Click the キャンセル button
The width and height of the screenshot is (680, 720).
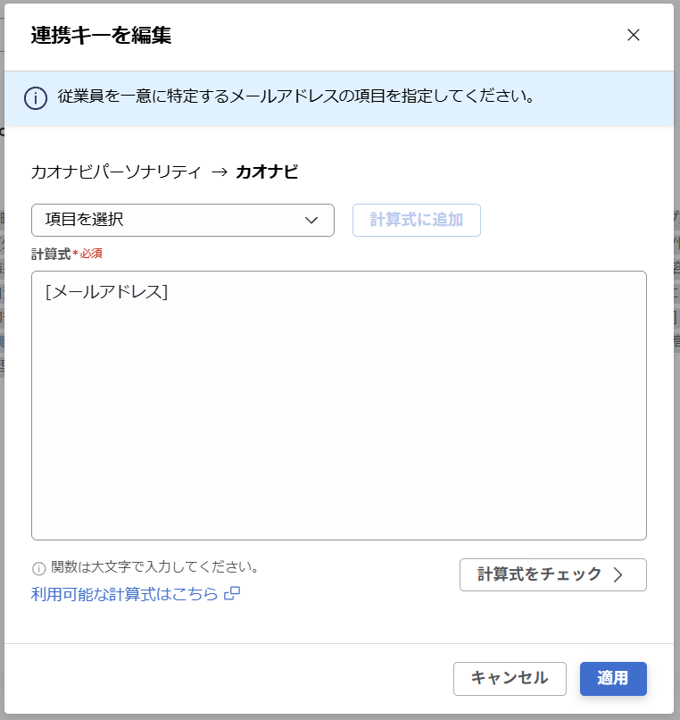click(x=510, y=679)
